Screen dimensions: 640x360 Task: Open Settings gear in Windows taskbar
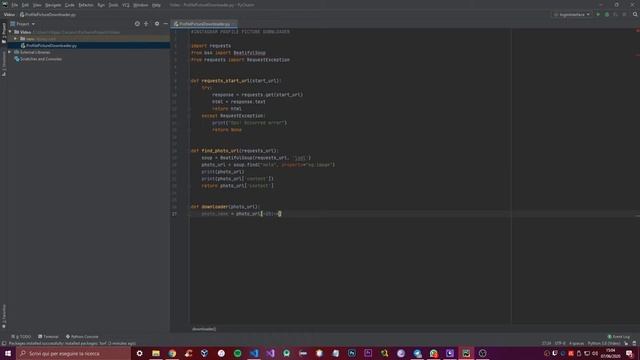point(140,353)
